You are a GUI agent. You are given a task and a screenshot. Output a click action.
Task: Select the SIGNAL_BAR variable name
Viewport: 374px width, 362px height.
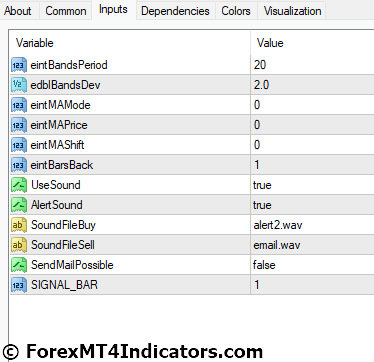pos(64,285)
